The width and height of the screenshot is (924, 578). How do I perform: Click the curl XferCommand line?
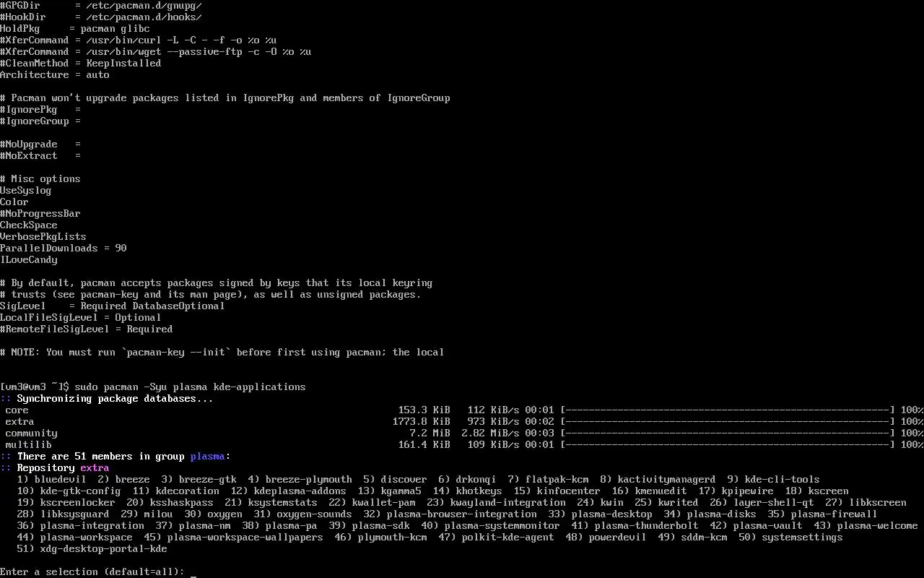pos(139,40)
